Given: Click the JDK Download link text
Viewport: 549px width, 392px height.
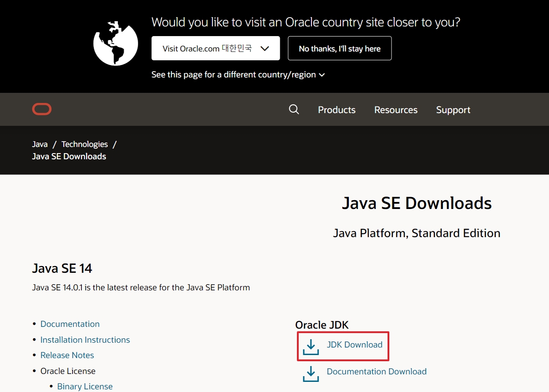Looking at the screenshot, I should (355, 344).
